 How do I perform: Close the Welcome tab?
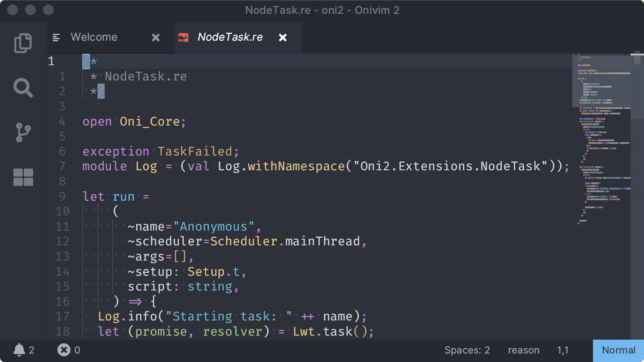click(155, 37)
